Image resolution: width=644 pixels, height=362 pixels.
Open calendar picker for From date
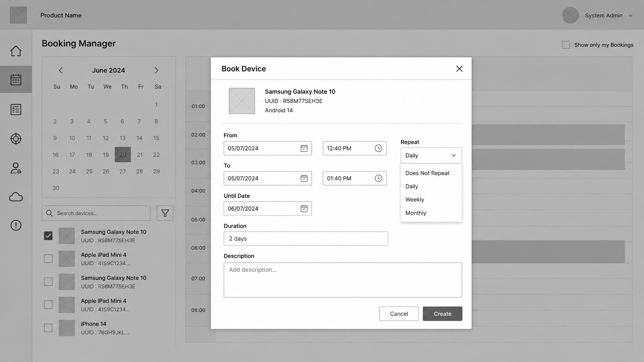point(304,148)
